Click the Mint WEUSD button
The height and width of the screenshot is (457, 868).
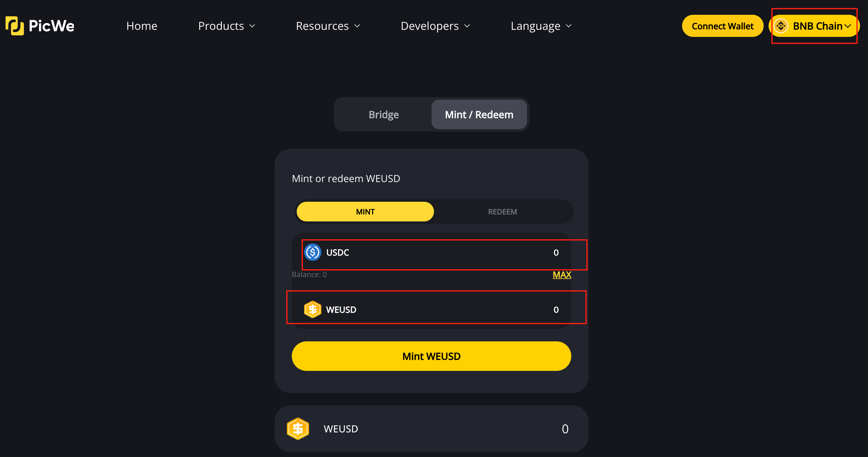click(431, 356)
